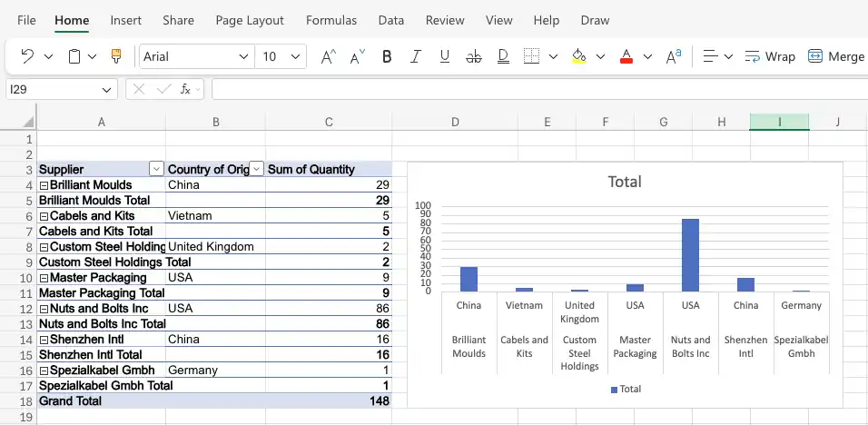This screenshot has height=425, width=868.
Task: Open the Paste options dropdown arrow
Action: [93, 56]
